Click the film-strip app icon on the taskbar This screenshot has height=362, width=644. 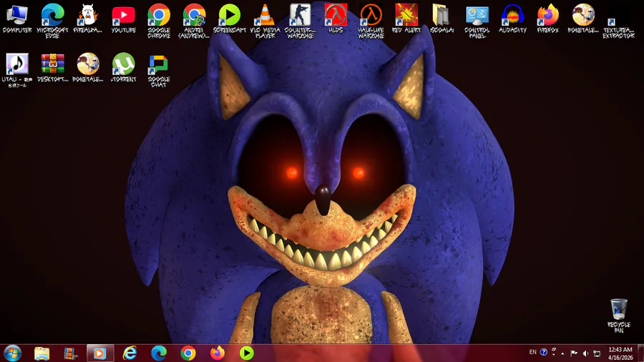[x=71, y=353]
